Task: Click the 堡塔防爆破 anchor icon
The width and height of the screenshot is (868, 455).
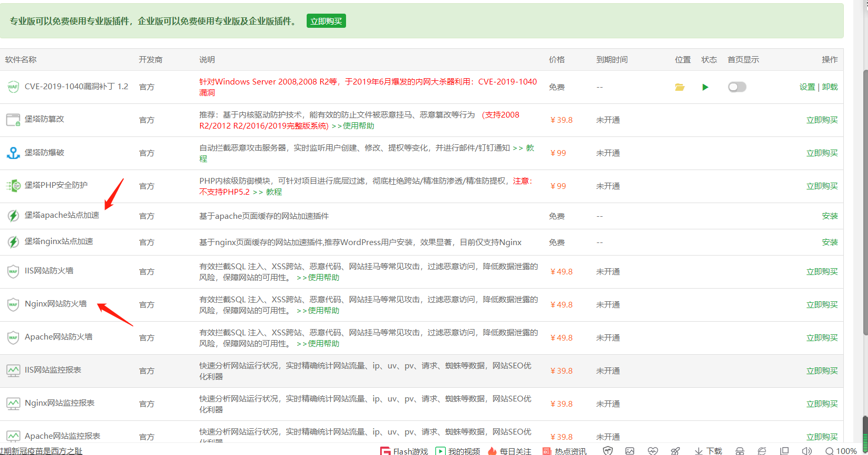Action: [13, 153]
